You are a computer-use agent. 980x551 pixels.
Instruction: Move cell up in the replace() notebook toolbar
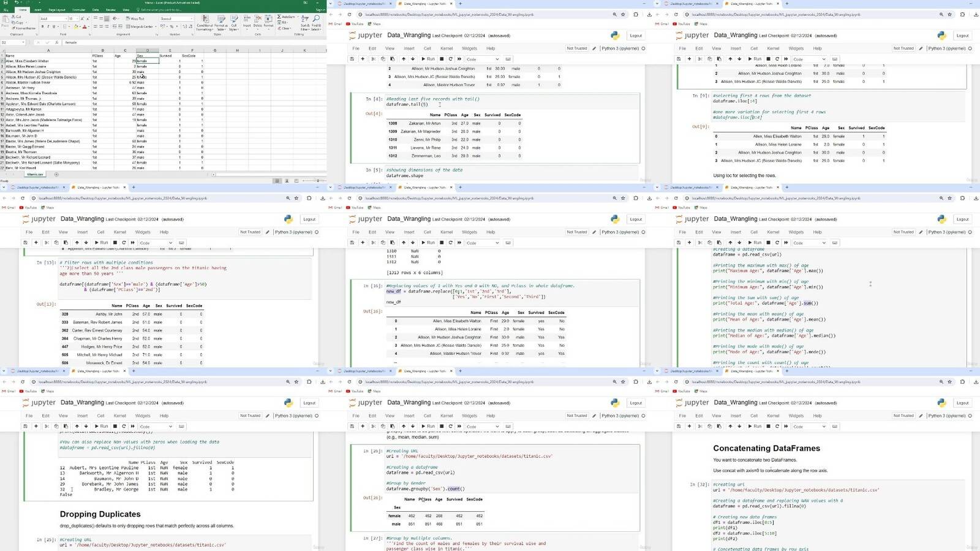(403, 243)
